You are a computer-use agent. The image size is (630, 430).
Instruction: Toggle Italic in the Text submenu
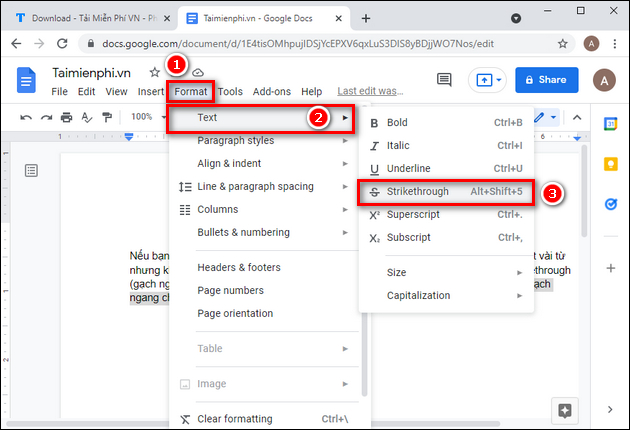tap(446, 145)
